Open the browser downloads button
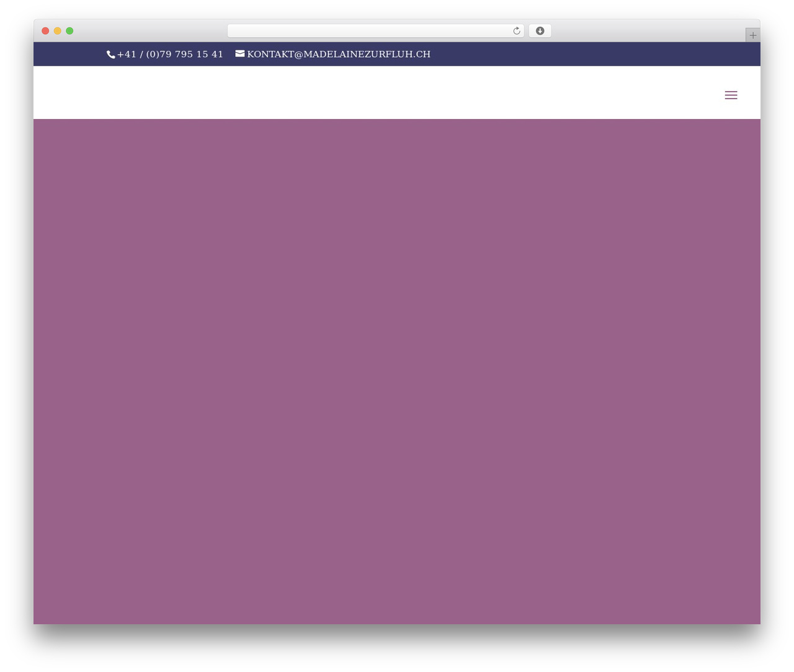 point(540,31)
